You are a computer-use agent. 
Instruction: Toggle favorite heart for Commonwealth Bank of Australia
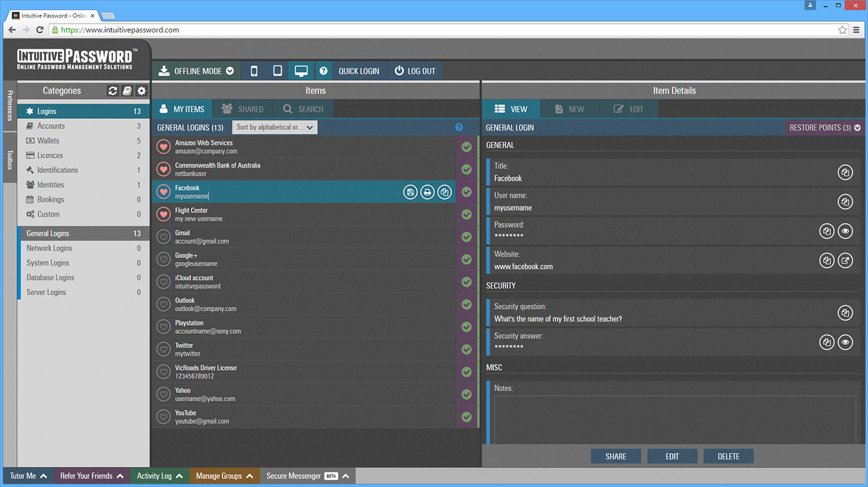(163, 169)
